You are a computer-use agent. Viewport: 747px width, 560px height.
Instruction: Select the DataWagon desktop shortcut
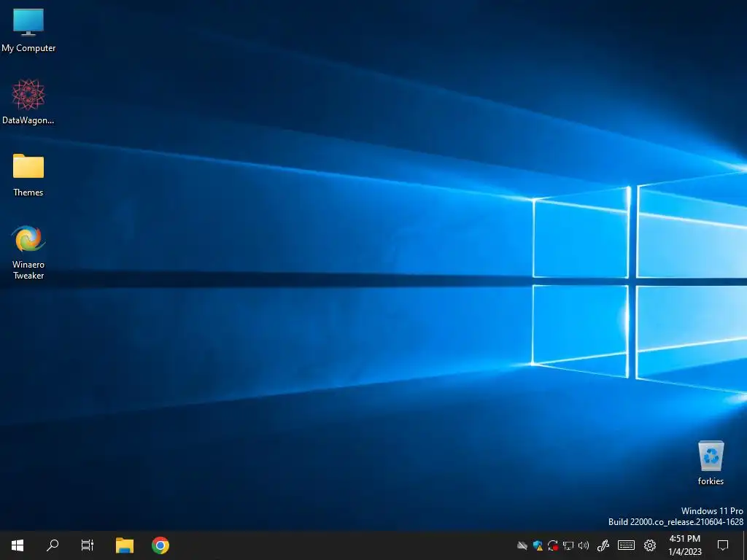point(28,102)
